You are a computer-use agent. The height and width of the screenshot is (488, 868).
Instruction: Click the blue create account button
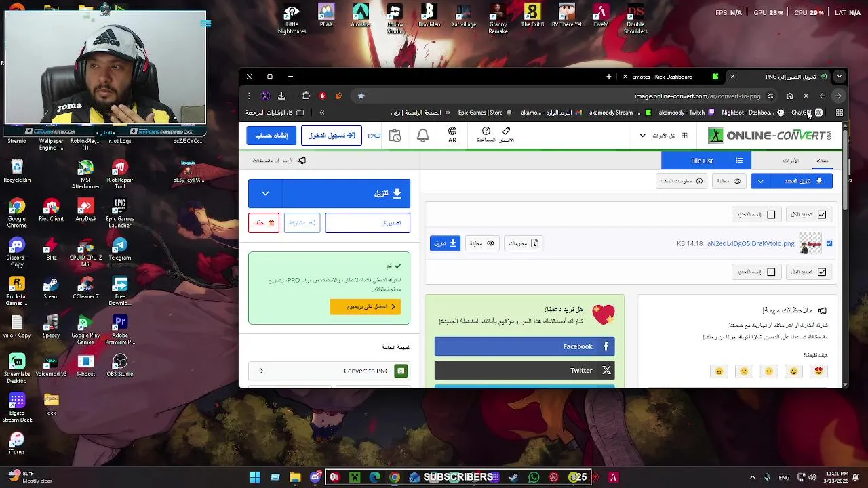[271, 136]
